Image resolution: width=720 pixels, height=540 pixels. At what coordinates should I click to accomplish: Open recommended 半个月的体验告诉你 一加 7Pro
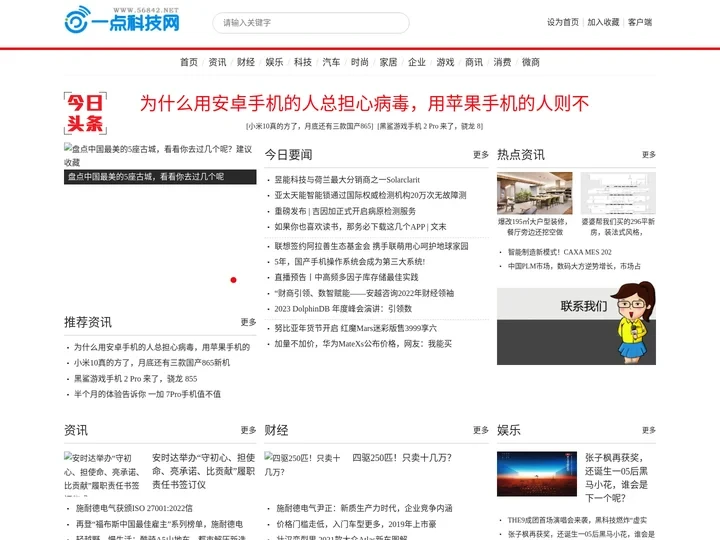point(147,394)
